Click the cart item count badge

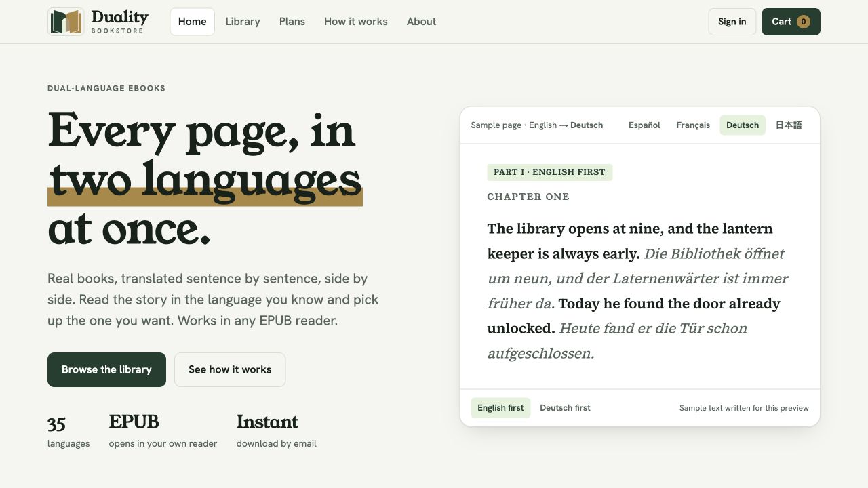pos(804,22)
